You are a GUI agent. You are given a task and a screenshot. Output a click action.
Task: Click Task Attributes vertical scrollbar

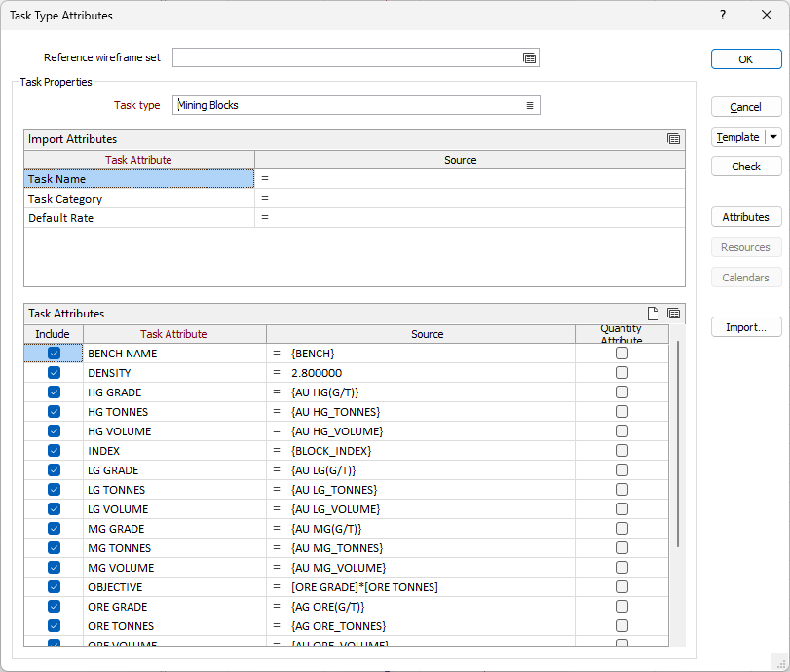click(678, 443)
